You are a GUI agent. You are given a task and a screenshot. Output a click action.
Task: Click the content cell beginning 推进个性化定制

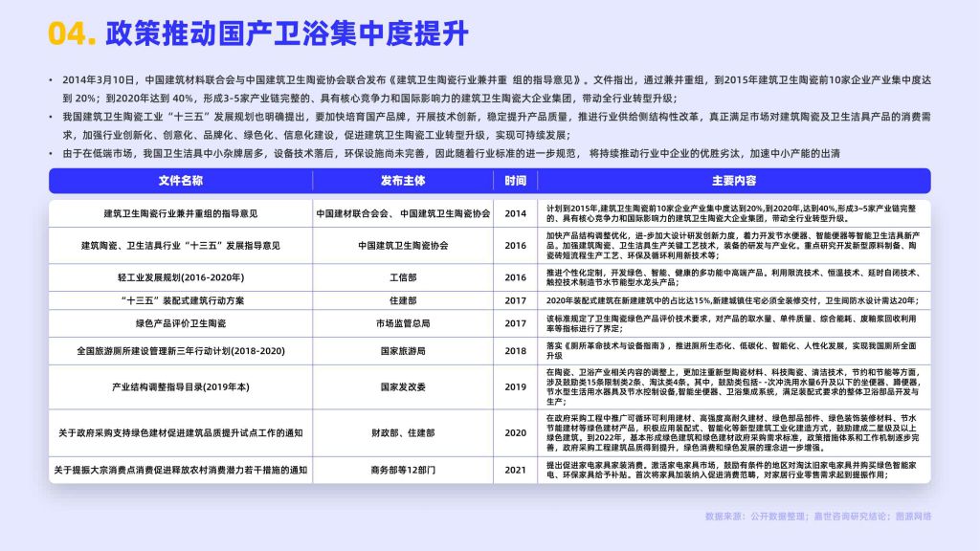733,277
